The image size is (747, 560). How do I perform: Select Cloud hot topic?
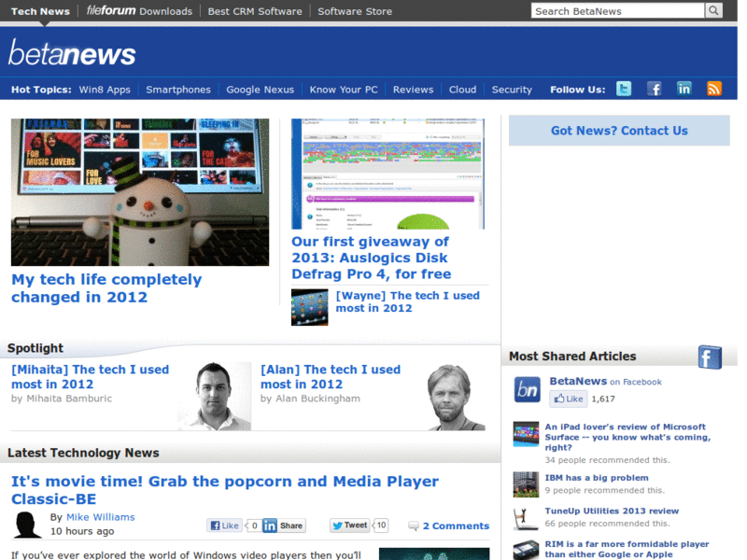pos(462,90)
